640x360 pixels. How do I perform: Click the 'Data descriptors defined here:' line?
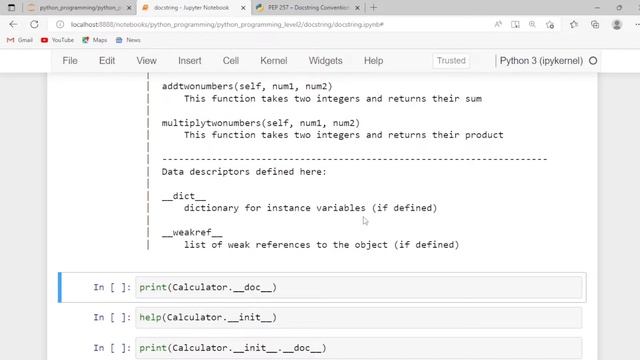pyautogui.click(x=244, y=172)
